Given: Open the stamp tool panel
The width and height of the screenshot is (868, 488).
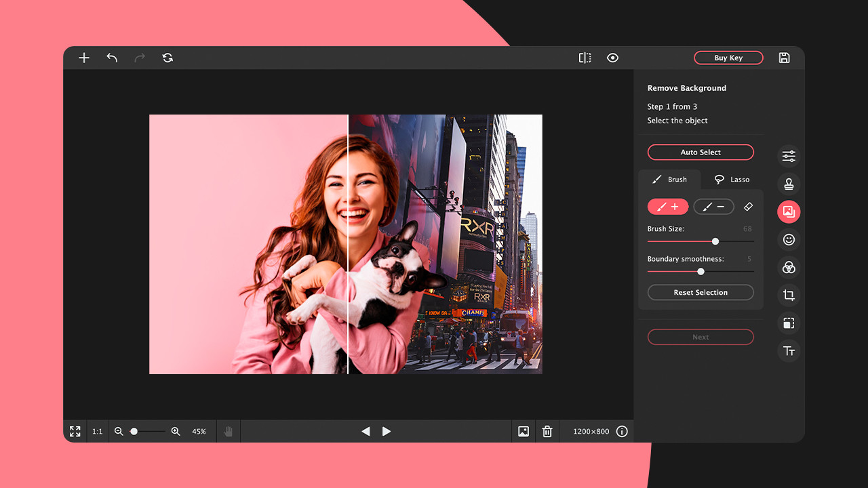Looking at the screenshot, I should tap(789, 184).
